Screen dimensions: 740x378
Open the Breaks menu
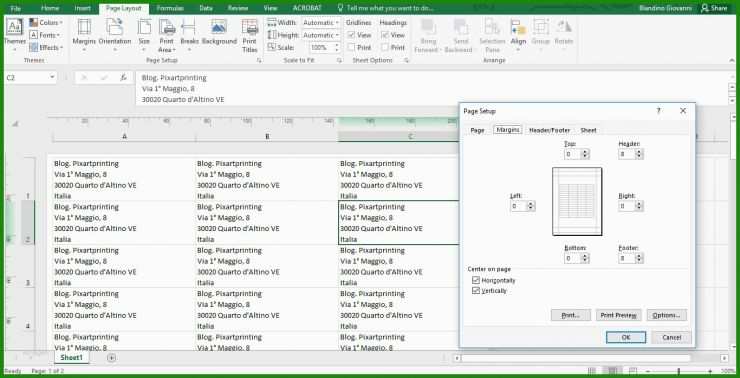[189, 34]
